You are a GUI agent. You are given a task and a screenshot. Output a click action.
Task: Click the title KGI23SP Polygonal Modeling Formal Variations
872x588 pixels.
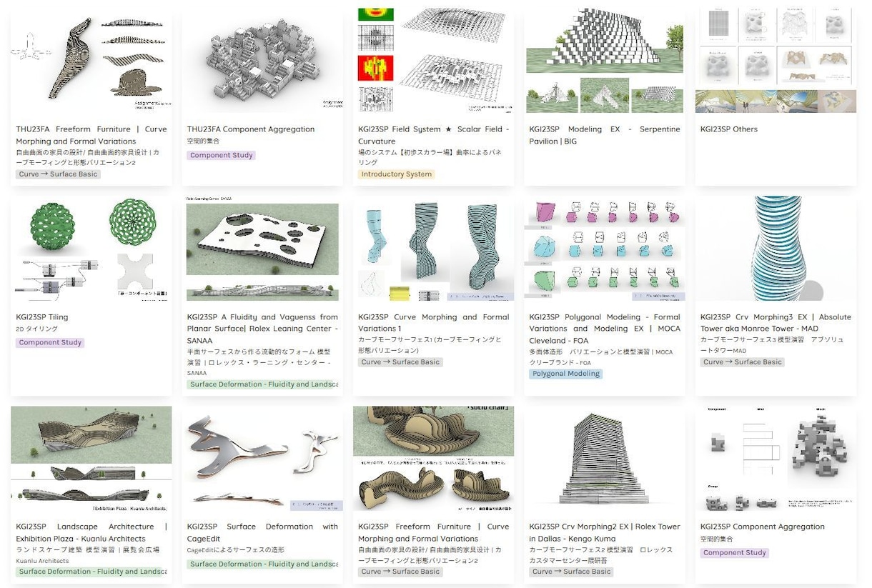point(605,329)
